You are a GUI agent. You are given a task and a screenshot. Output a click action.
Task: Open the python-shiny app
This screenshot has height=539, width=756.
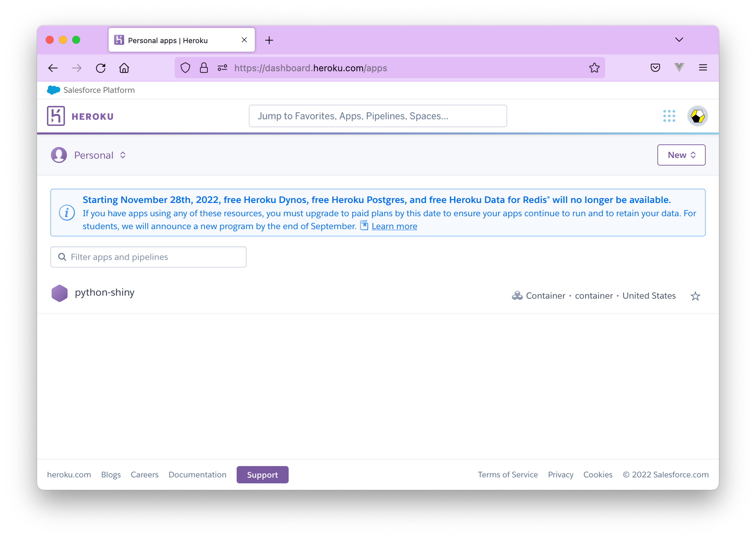(x=105, y=293)
